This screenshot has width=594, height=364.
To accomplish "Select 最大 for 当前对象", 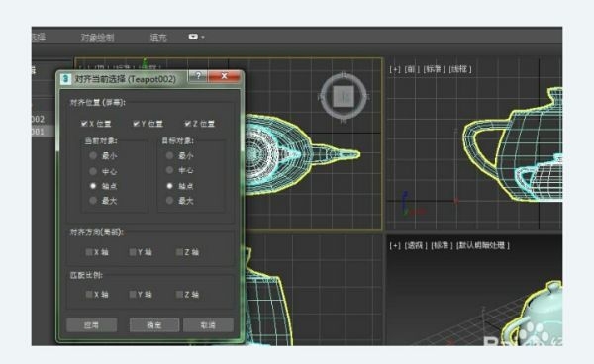I will click(93, 201).
